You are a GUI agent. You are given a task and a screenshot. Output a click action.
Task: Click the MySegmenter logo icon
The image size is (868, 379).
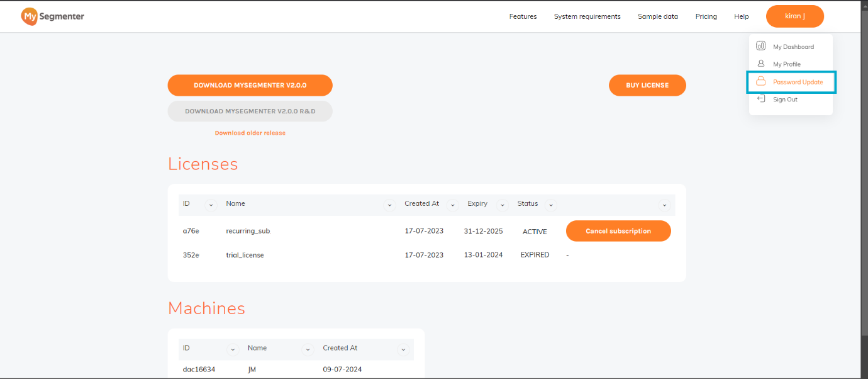coord(30,16)
